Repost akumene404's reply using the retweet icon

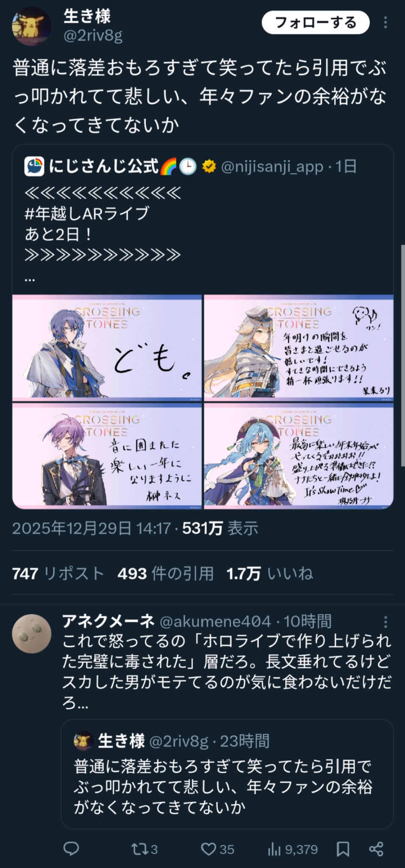[144, 849]
